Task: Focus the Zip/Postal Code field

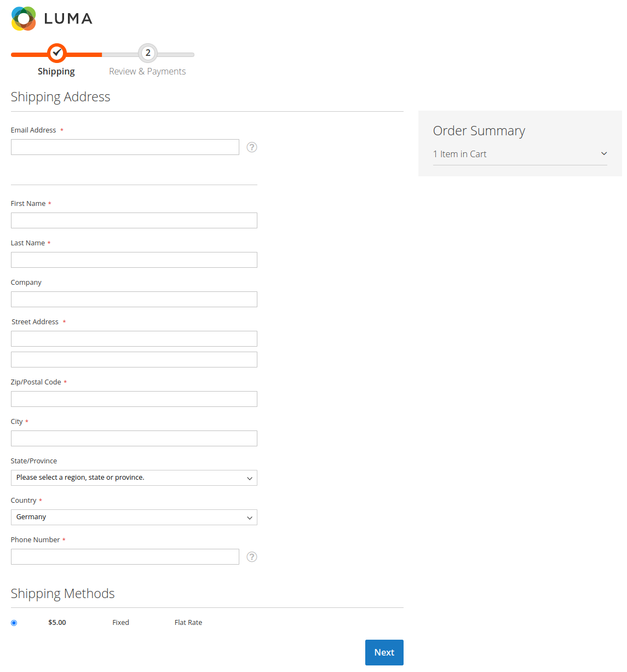Action: [x=134, y=399]
